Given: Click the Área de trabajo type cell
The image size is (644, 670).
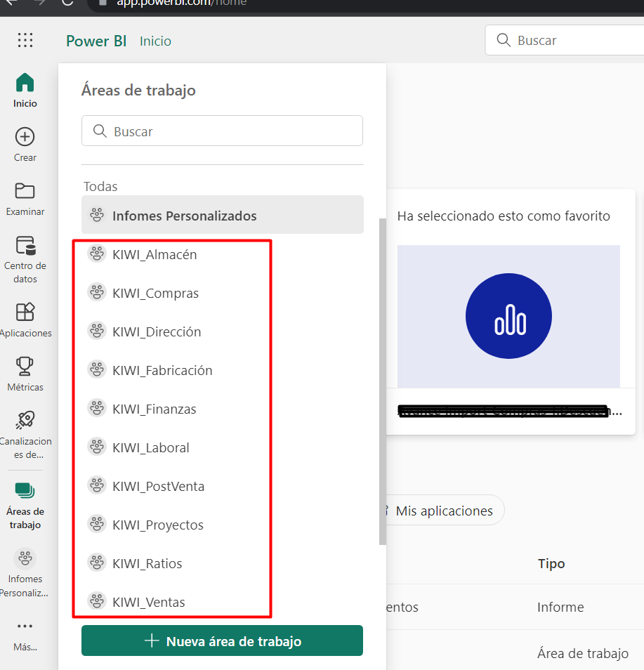Looking at the screenshot, I should click(583, 653).
